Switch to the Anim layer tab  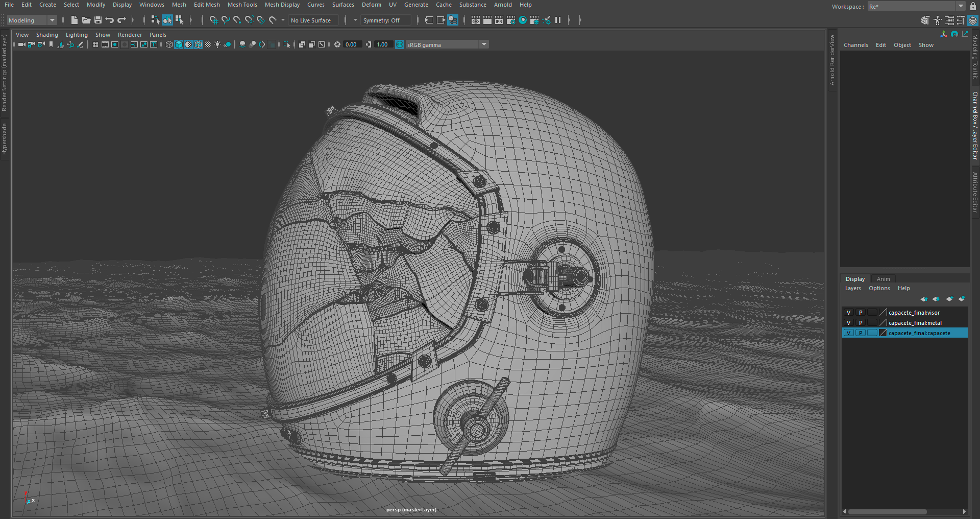883,279
